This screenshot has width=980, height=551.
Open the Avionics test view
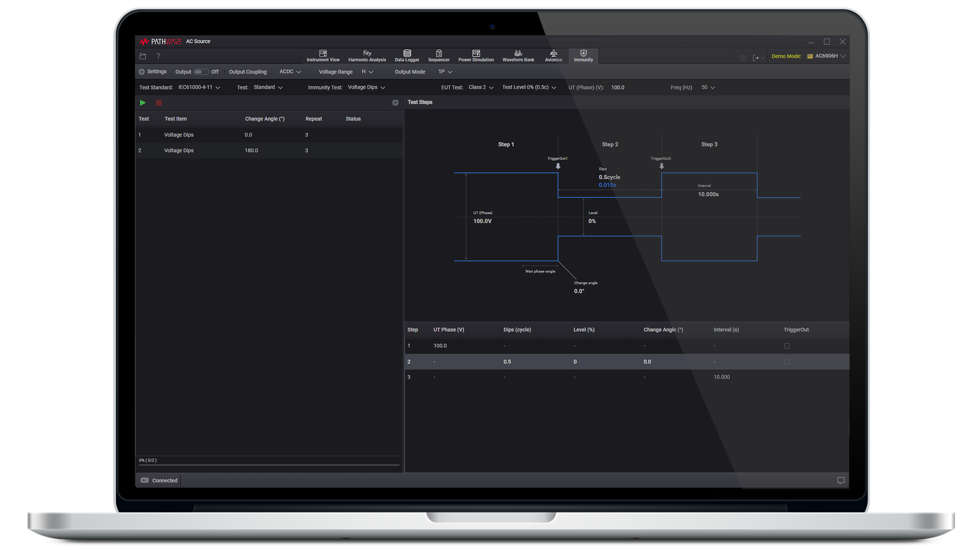pyautogui.click(x=553, y=56)
